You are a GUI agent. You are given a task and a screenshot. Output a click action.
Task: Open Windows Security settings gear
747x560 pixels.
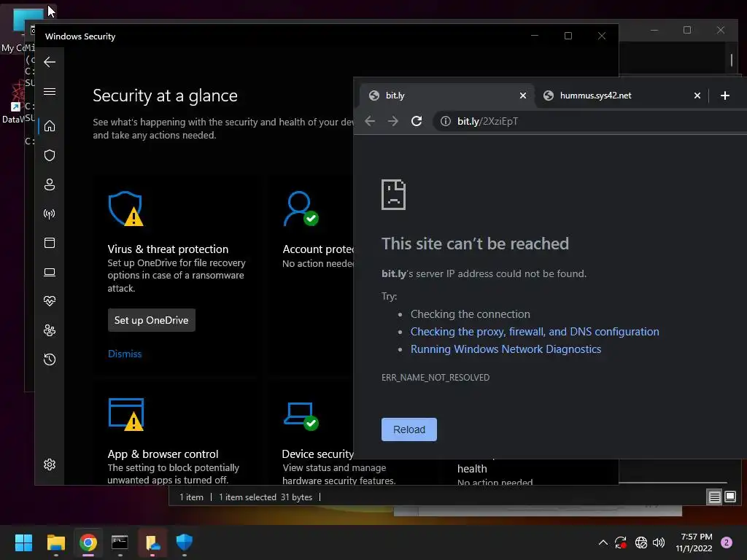pyautogui.click(x=50, y=464)
